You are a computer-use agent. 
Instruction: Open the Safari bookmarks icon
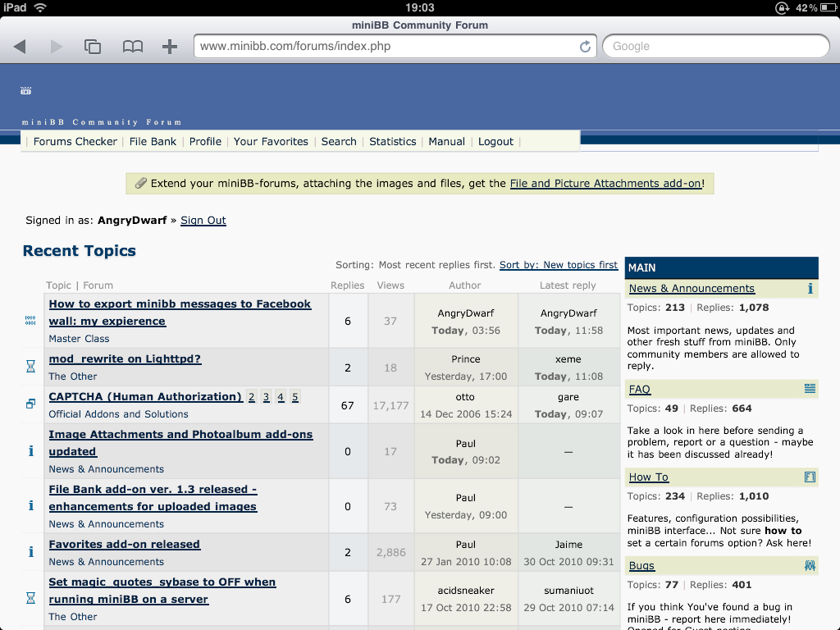132,47
